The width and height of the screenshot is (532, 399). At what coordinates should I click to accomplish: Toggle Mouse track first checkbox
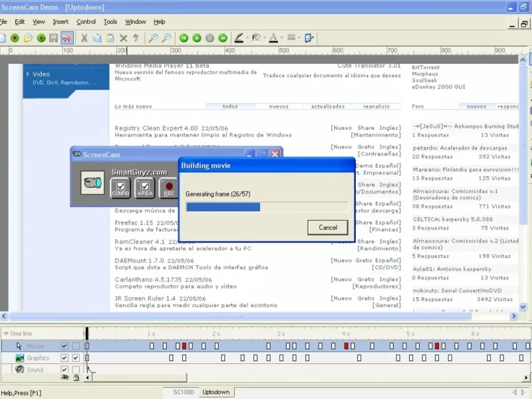coord(64,346)
